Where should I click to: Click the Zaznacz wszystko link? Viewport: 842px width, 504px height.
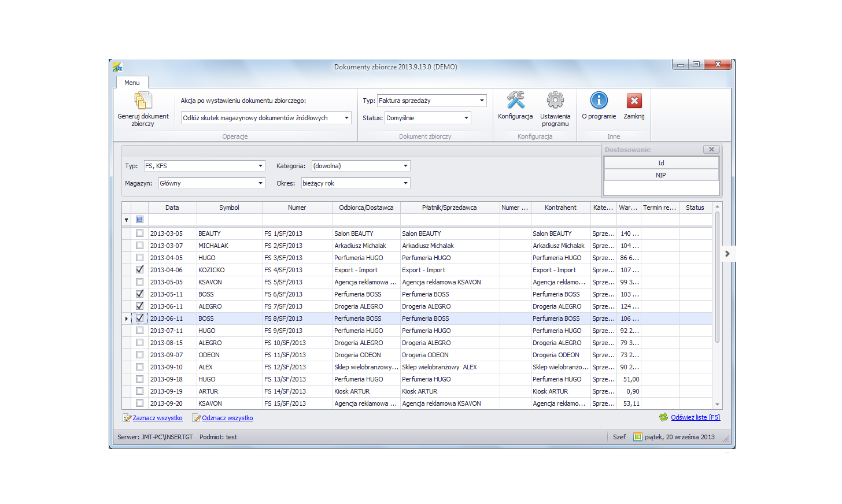coord(157,418)
